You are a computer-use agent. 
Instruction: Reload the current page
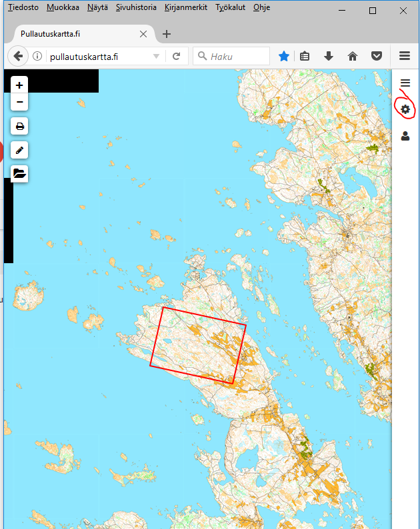point(176,57)
